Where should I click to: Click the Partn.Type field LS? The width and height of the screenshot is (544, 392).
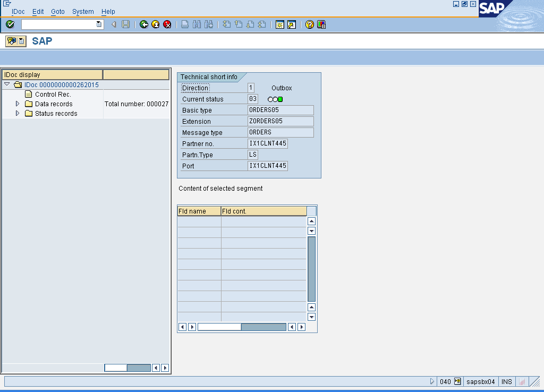coord(252,155)
